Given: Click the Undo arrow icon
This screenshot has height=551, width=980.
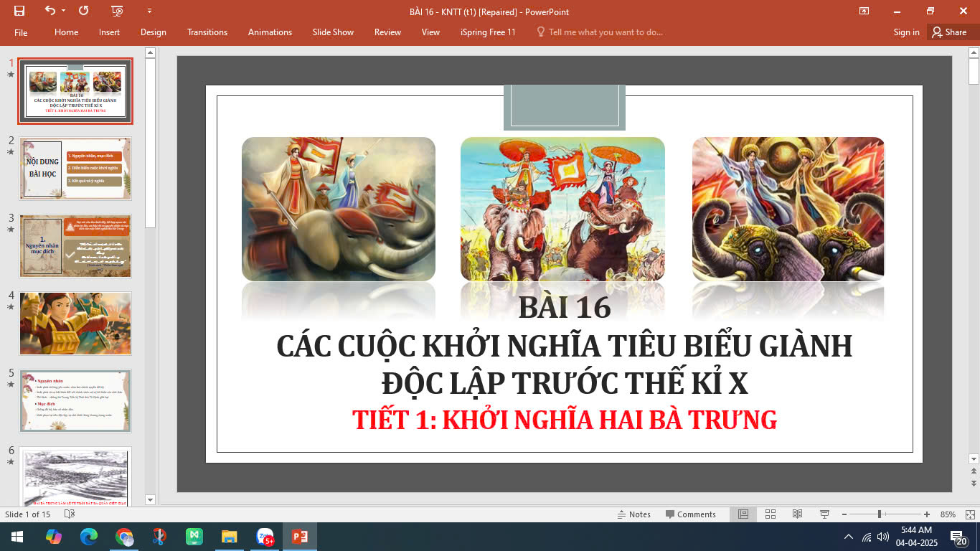Looking at the screenshot, I should tap(50, 11).
